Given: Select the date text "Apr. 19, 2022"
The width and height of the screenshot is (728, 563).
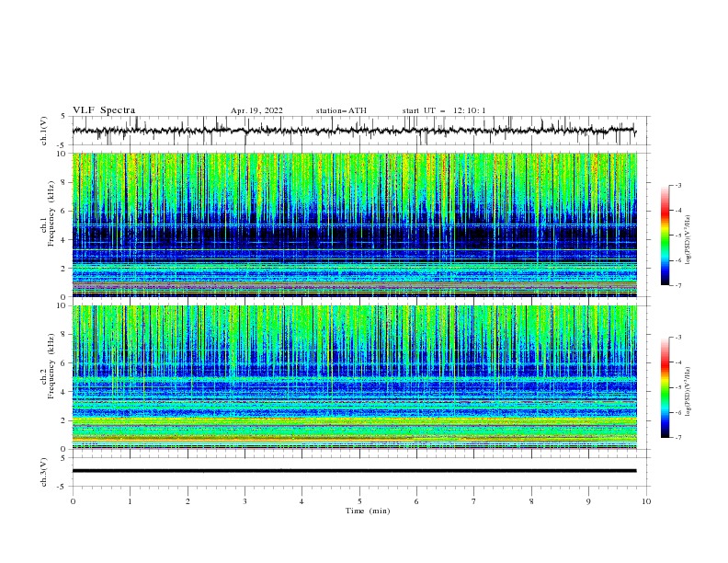Looking at the screenshot, I should coord(256,110).
